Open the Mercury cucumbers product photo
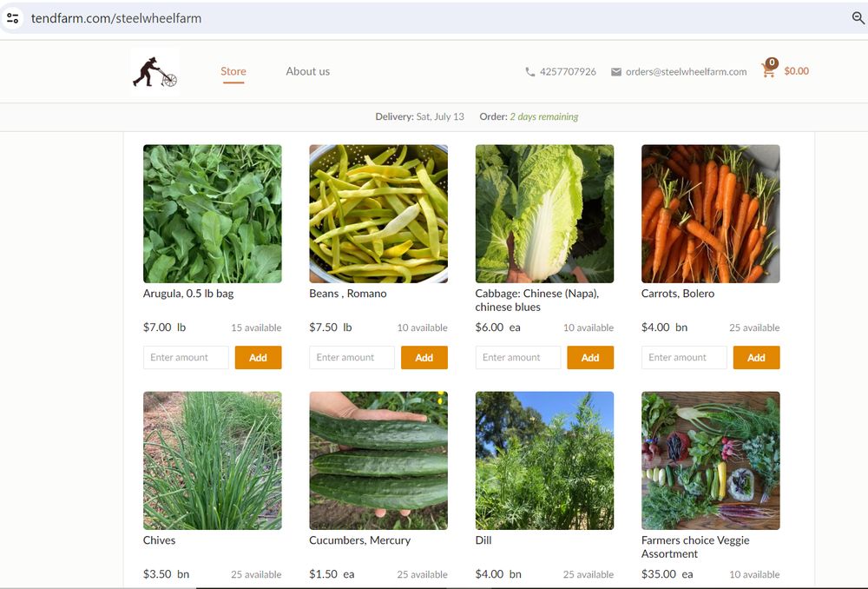 [x=378, y=460]
